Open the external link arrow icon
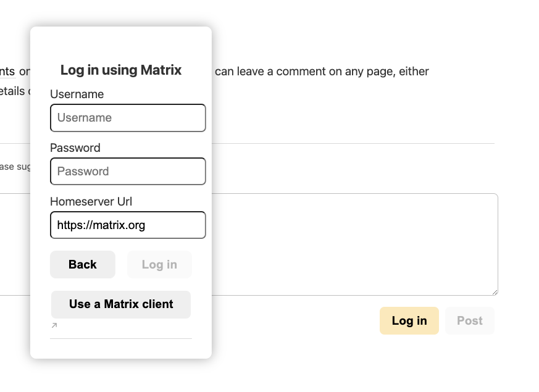This screenshot has height=392, width=539. point(54,325)
